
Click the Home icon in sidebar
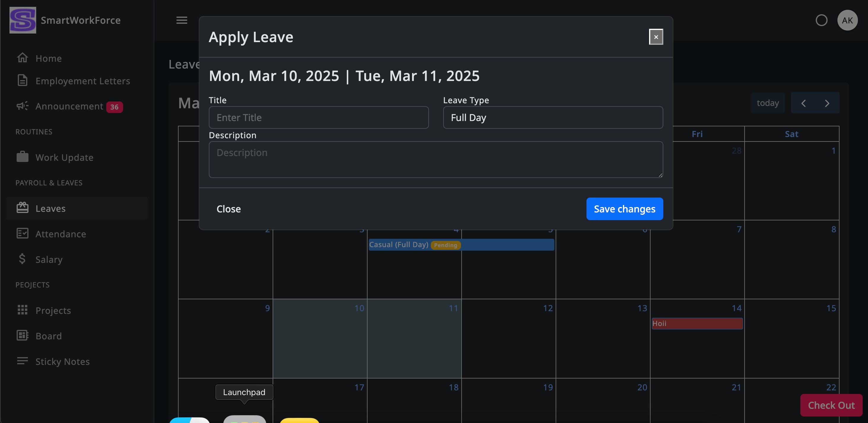(22, 58)
